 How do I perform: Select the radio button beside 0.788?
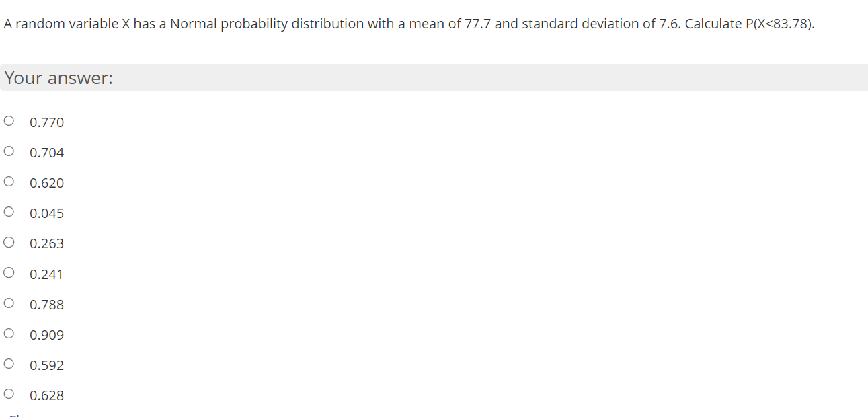click(9, 302)
